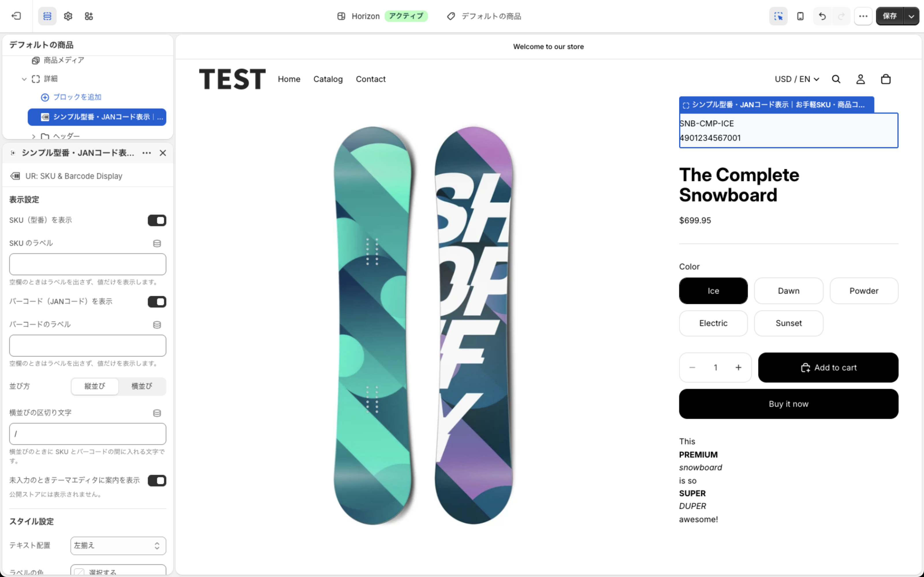Open theme settings gear icon

(68, 16)
